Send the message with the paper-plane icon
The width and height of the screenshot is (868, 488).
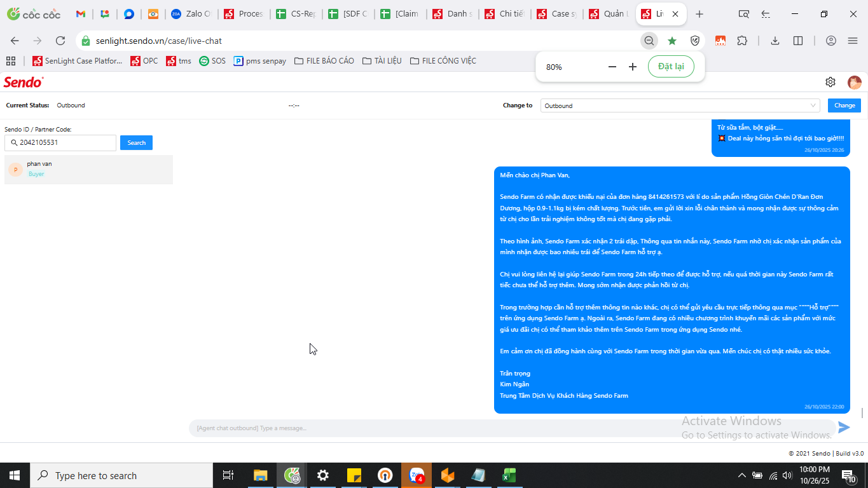click(844, 428)
